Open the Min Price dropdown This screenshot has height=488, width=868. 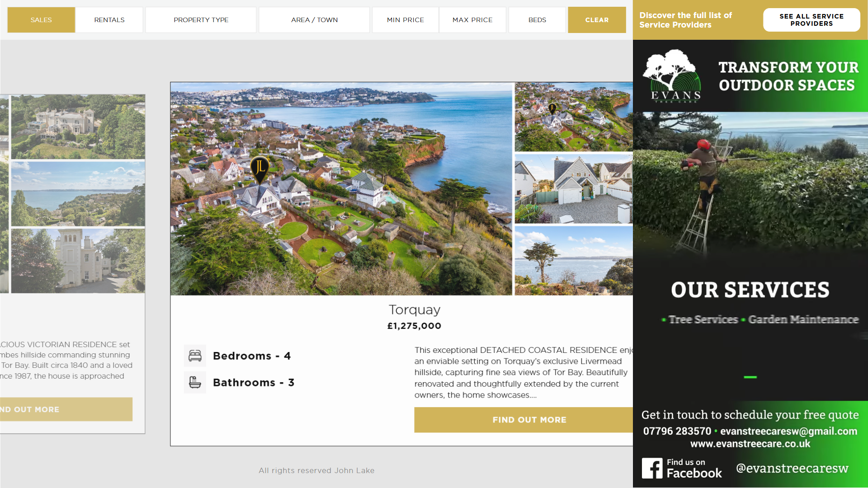pos(406,20)
